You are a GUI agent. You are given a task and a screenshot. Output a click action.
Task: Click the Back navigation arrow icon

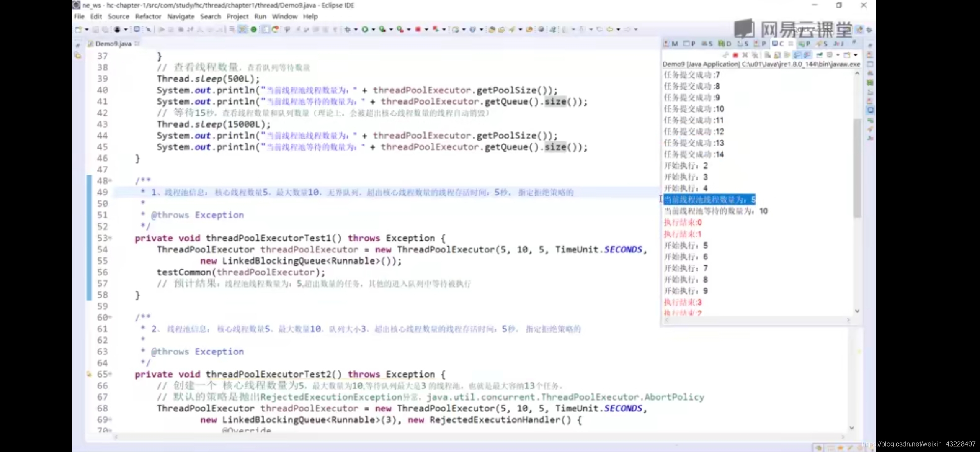click(609, 29)
